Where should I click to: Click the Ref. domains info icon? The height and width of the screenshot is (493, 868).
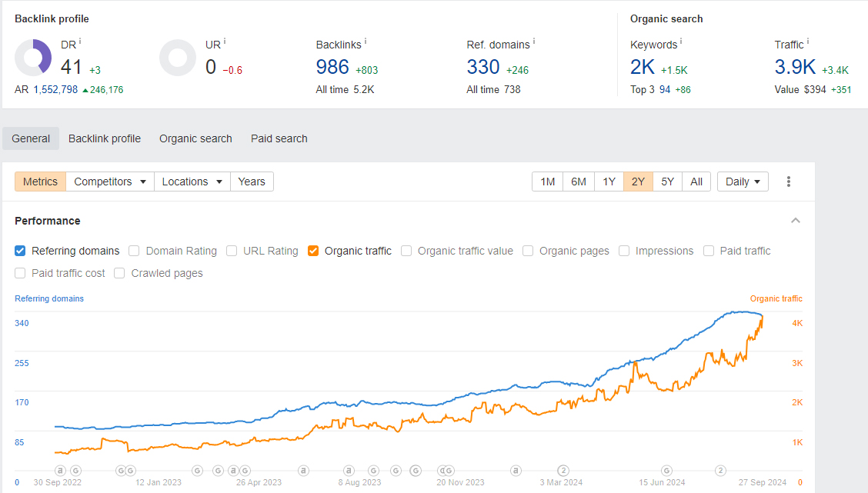[x=533, y=41]
